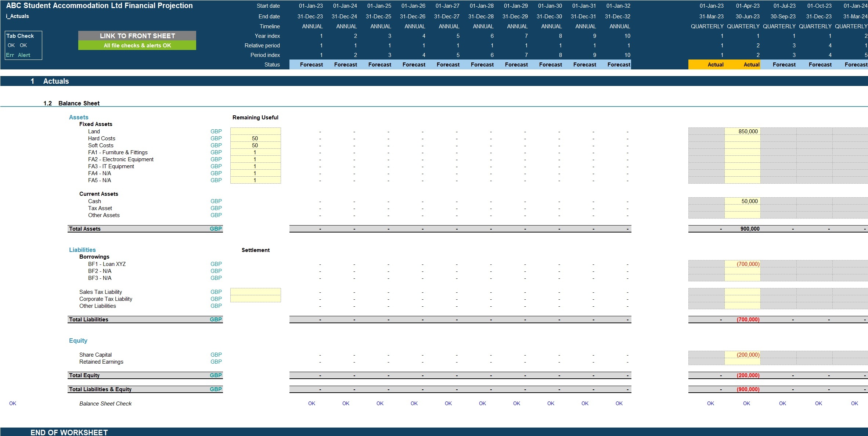Click the Tab Check label

pos(20,36)
